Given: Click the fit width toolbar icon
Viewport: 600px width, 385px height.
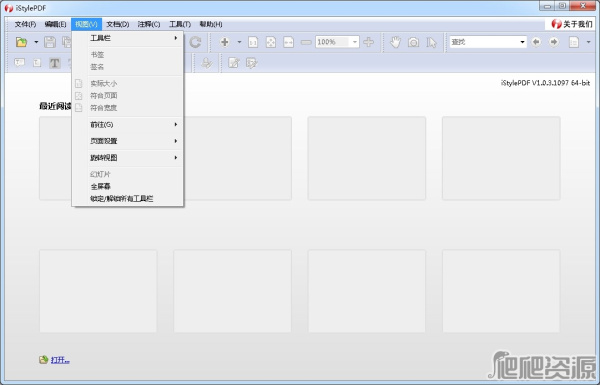Looking at the screenshot, I should (289, 42).
